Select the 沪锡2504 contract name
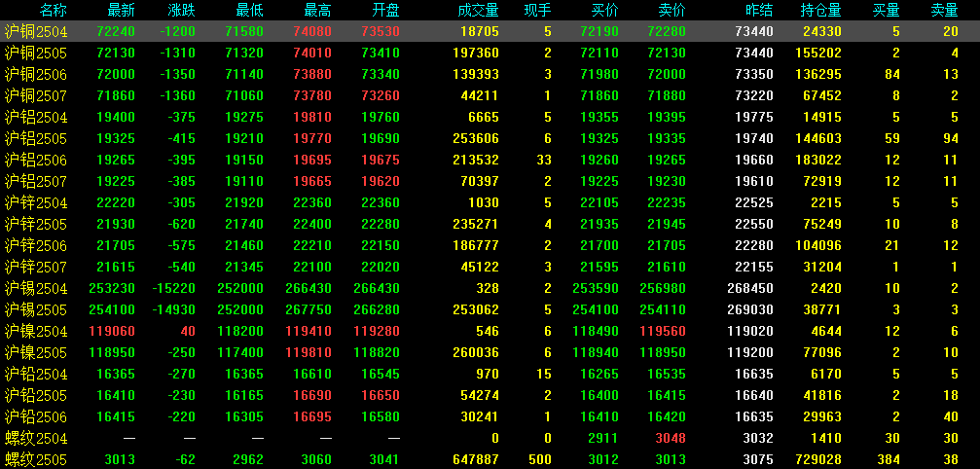 [x=36, y=289]
